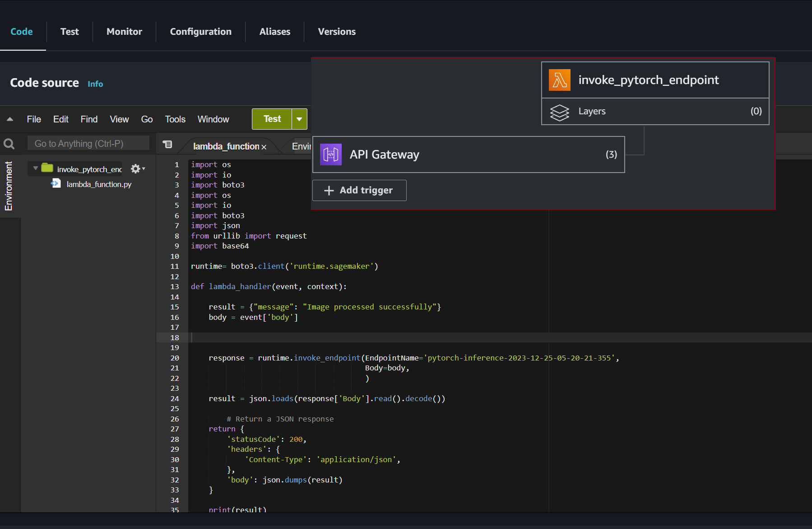Open the Go menu

coord(147,119)
